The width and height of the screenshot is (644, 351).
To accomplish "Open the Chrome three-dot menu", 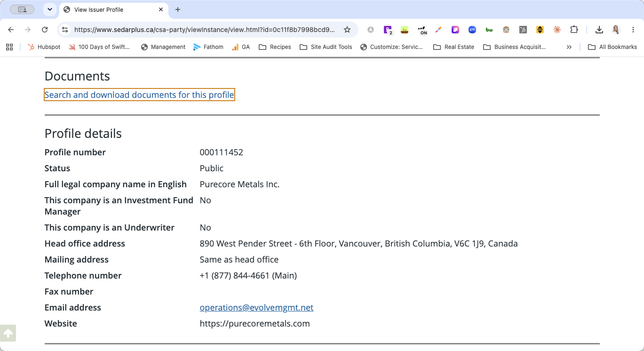I will pos(633,30).
